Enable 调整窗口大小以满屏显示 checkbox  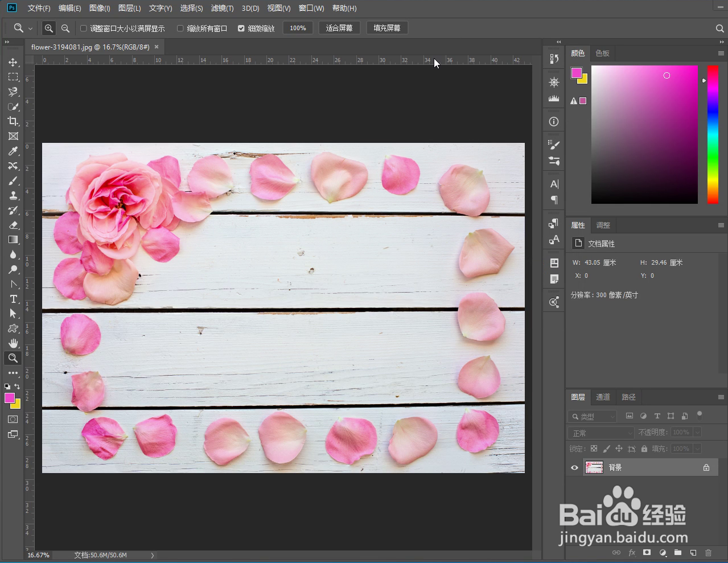(x=84, y=28)
